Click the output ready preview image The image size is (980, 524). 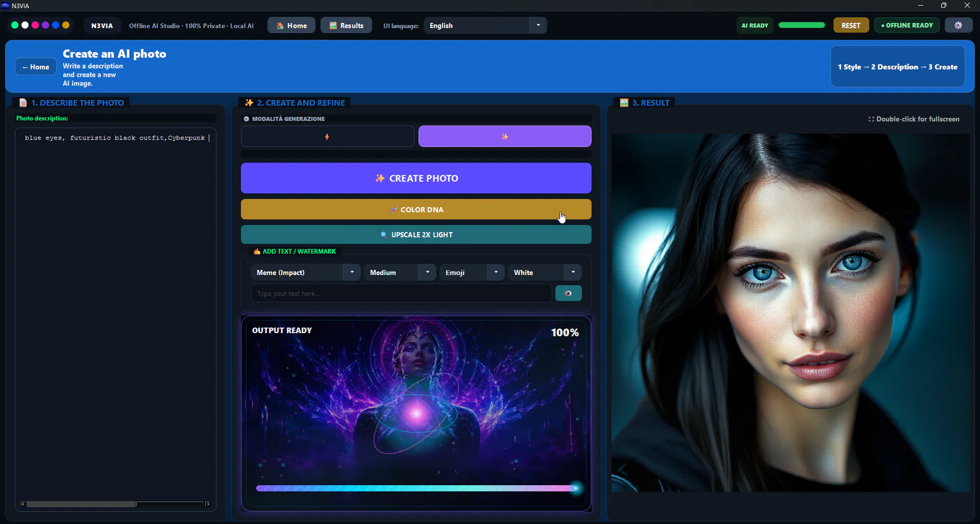click(x=416, y=413)
